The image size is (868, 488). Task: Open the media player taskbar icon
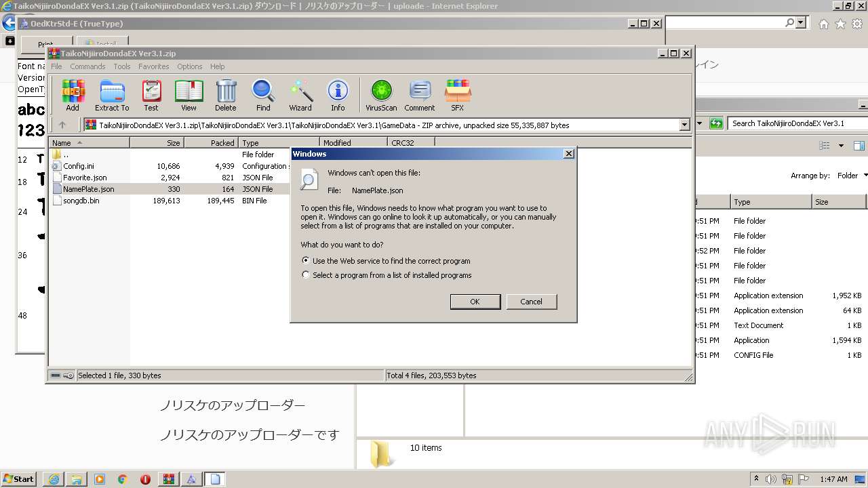tap(100, 479)
